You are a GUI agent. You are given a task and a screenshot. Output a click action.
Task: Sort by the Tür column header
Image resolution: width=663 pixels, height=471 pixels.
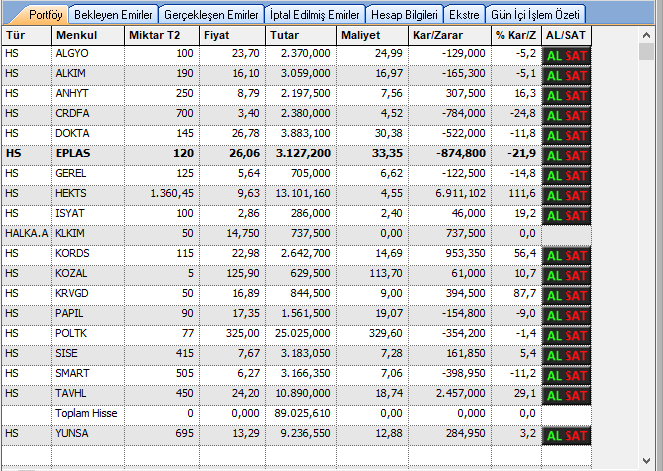coord(27,36)
